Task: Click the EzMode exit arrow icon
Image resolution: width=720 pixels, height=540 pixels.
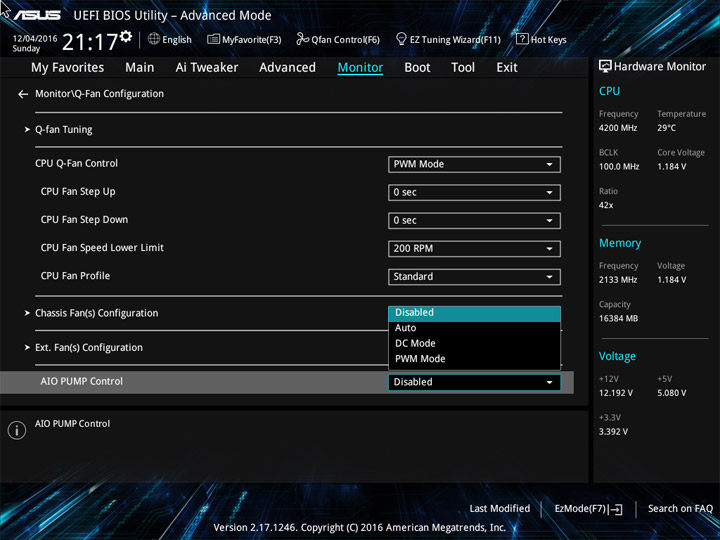Action: point(617,509)
